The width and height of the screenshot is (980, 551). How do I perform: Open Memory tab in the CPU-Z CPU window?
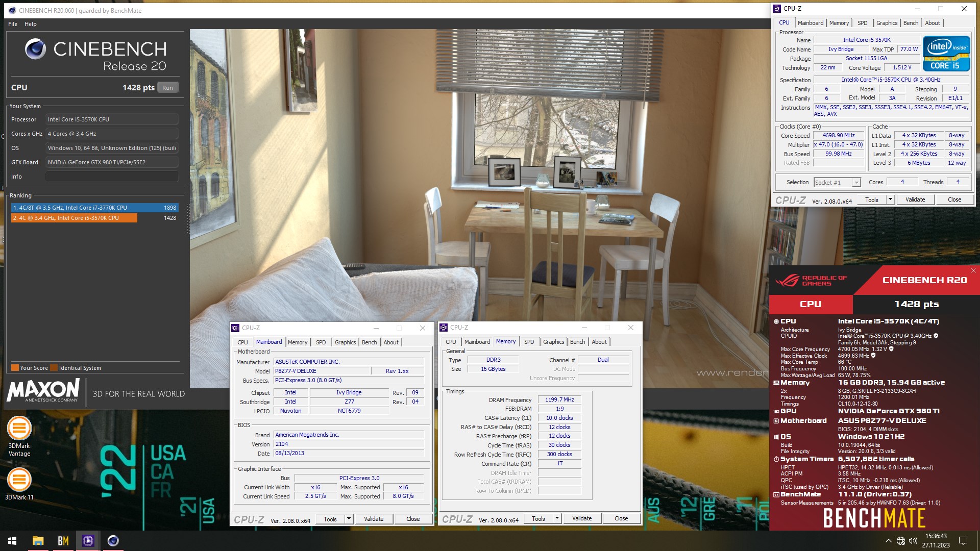tap(839, 23)
